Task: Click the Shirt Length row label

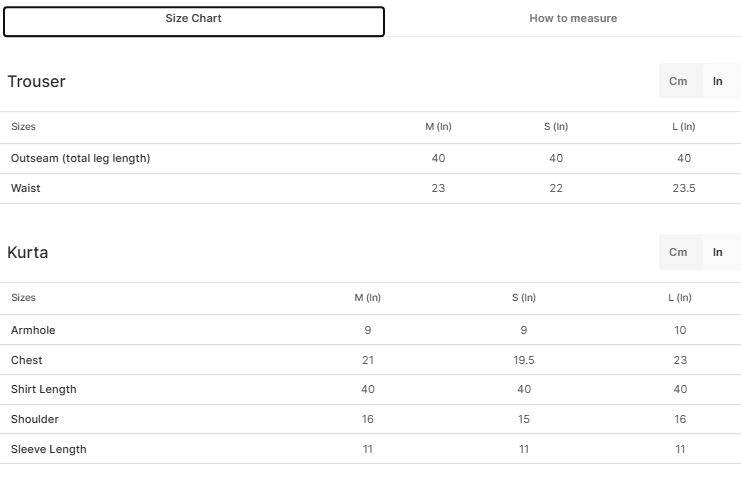Action: tap(44, 389)
